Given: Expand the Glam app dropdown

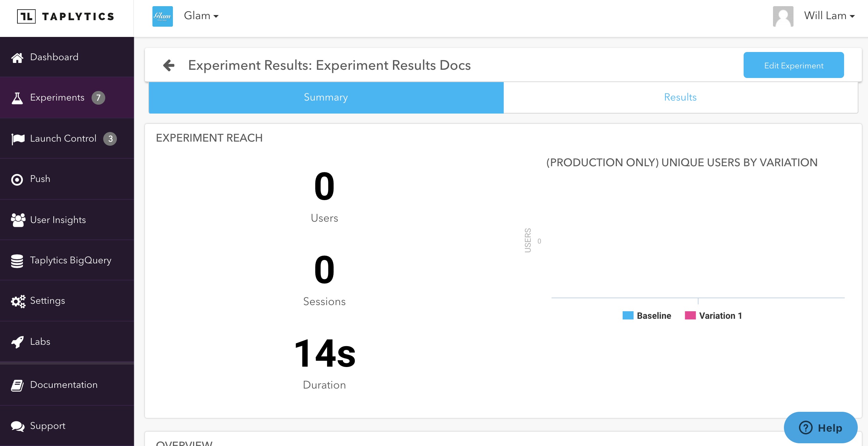Looking at the screenshot, I should 201,16.
